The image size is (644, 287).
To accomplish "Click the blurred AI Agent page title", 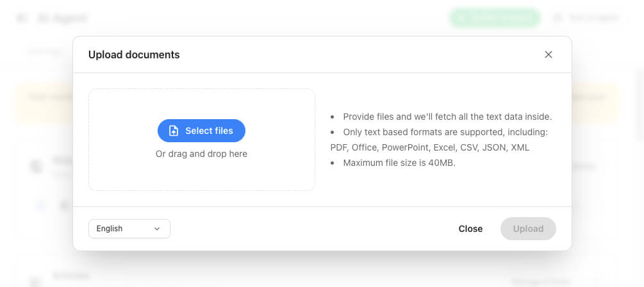I will click(x=62, y=18).
